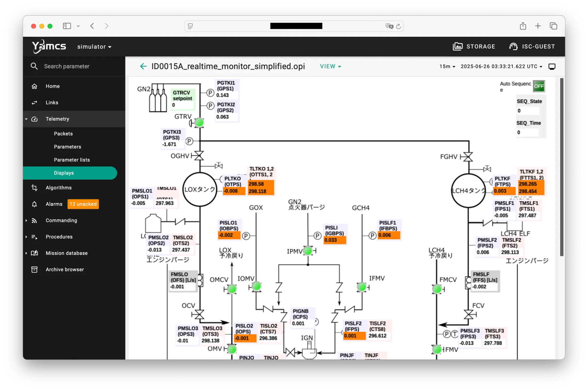
Task: Click the Procedures list icon
Action: tap(34, 237)
